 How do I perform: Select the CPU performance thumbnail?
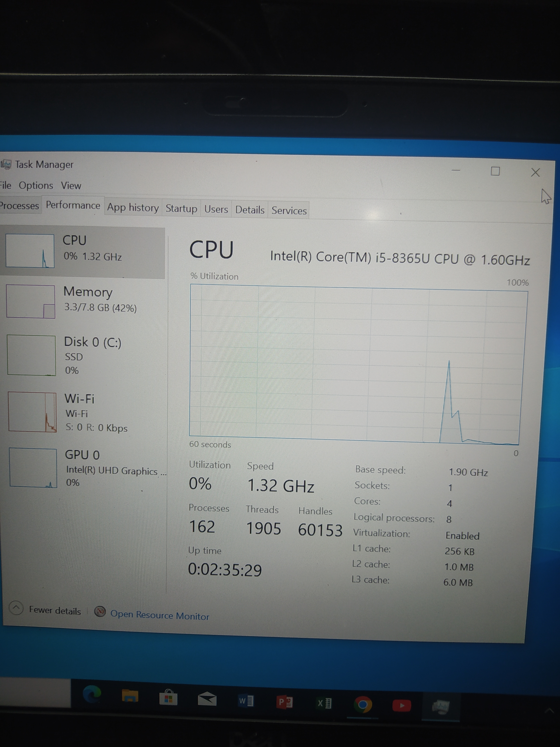30,251
